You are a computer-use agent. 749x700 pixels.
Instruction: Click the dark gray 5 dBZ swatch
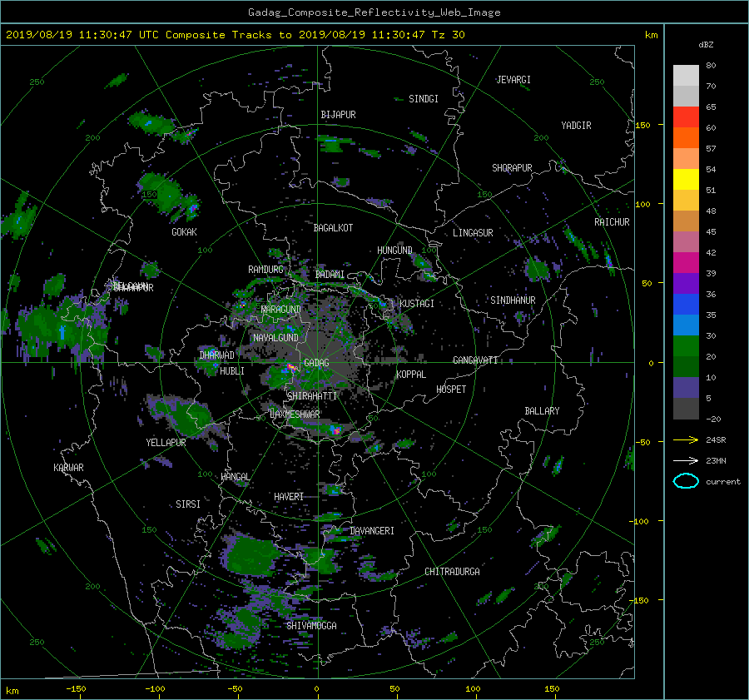pos(686,408)
